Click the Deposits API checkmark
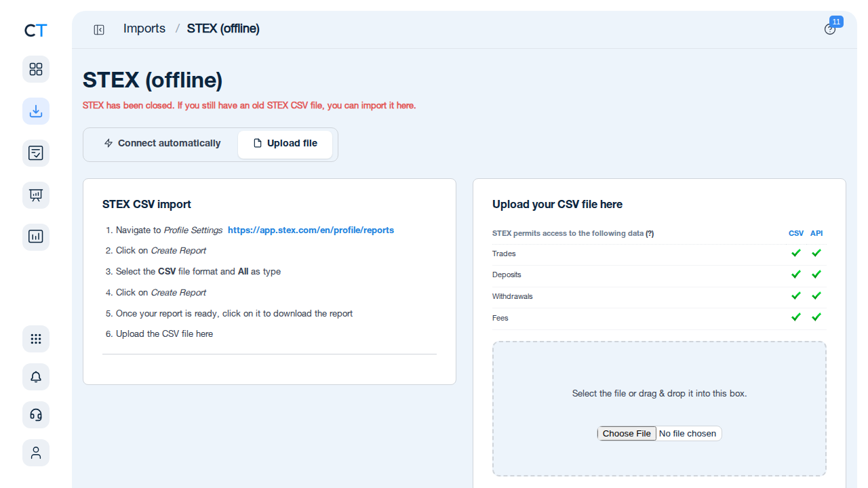Image resolution: width=868 pixels, height=488 pixels. [816, 274]
